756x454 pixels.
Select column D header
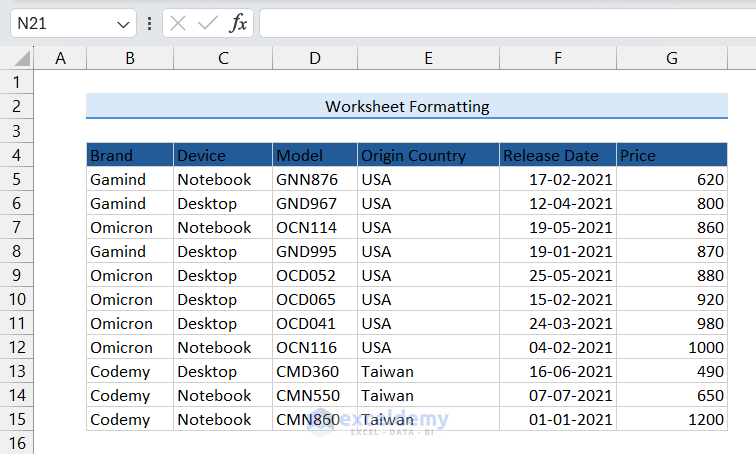click(x=315, y=58)
